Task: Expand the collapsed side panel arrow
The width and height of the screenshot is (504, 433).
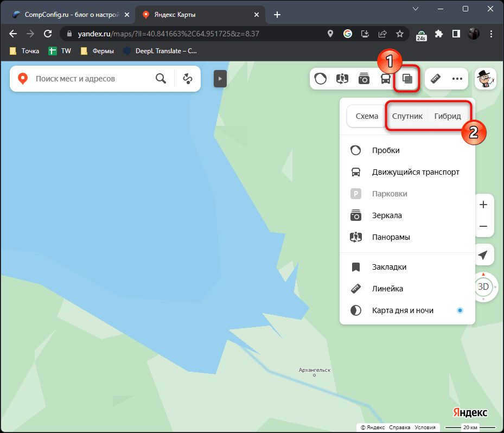Action: point(220,79)
